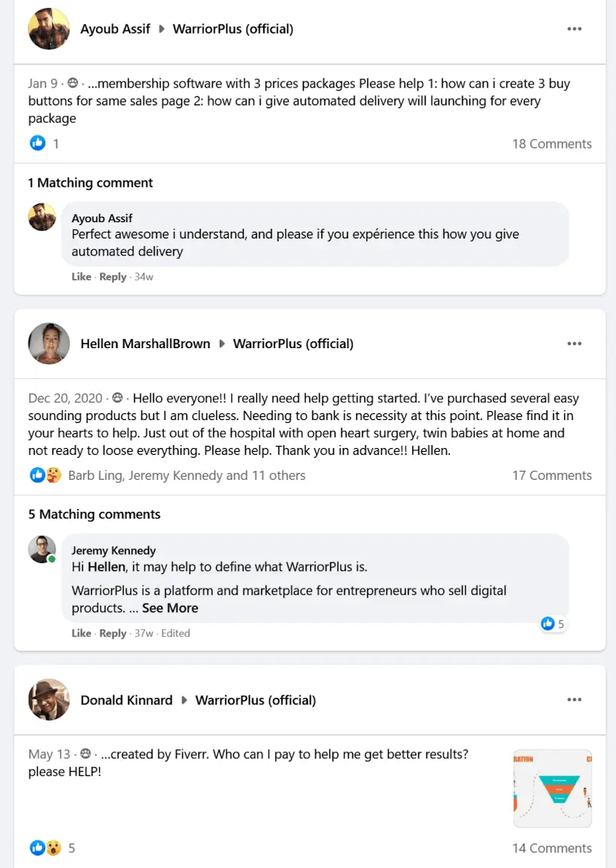Click Ayoub Assif's profile picture in post header
Image resolution: width=616 pixels, height=868 pixels.
tap(49, 30)
